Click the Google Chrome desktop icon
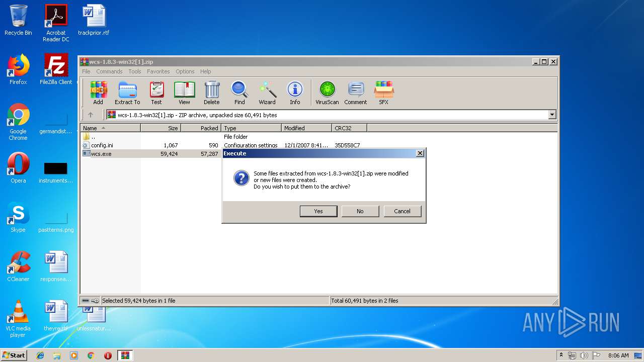Viewport: 644px width, 362px height. (18, 122)
